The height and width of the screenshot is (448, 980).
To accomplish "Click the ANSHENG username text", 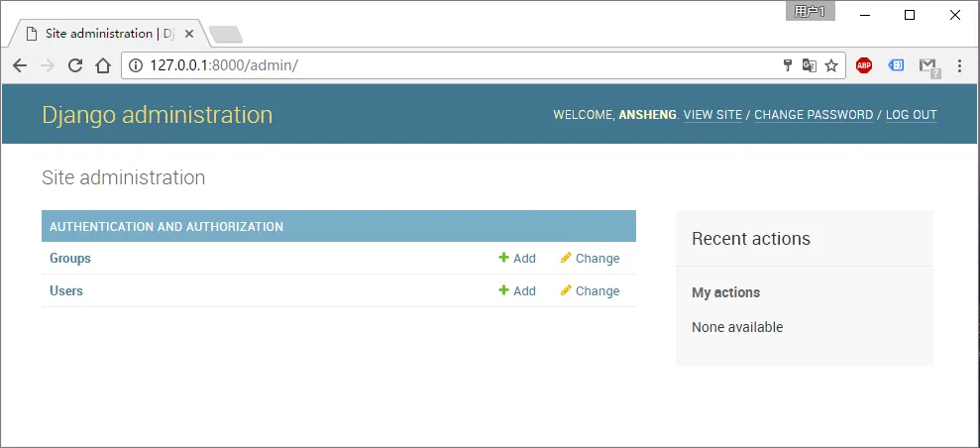I will (647, 115).
